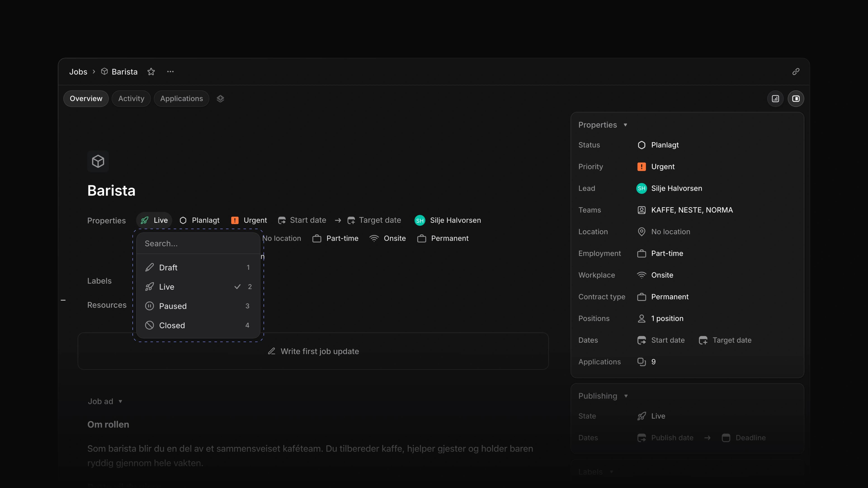This screenshot has height=488, width=868.
Task: Click the Teams icon beside KAFFE, NESTE, NORMA
Action: point(642,210)
